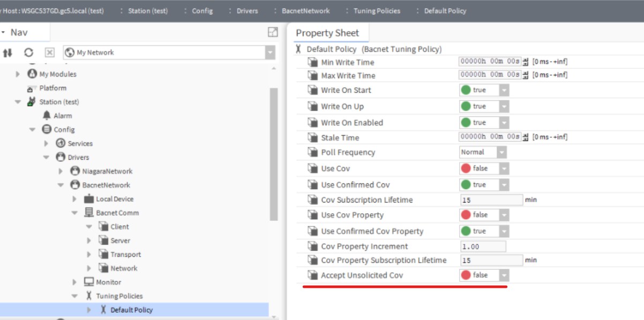Click the Monitor icon in Nav tree
The width and height of the screenshot is (644, 320).
point(89,282)
